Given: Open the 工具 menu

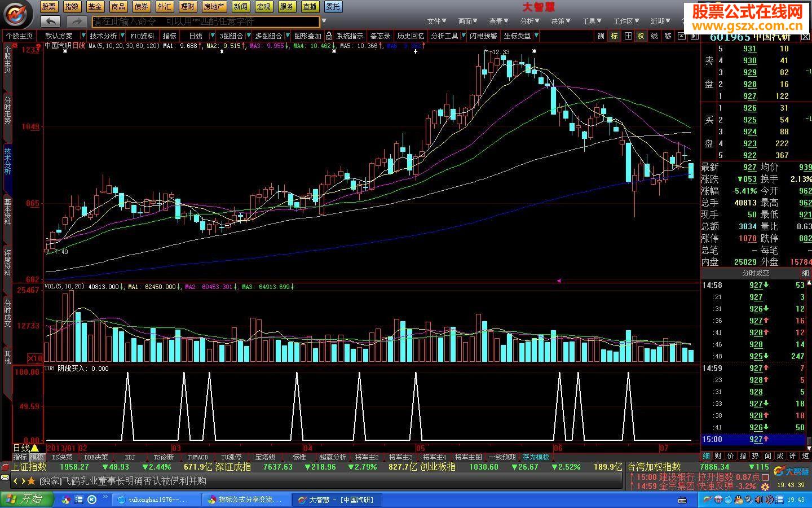Looking at the screenshot, I should [592, 21].
